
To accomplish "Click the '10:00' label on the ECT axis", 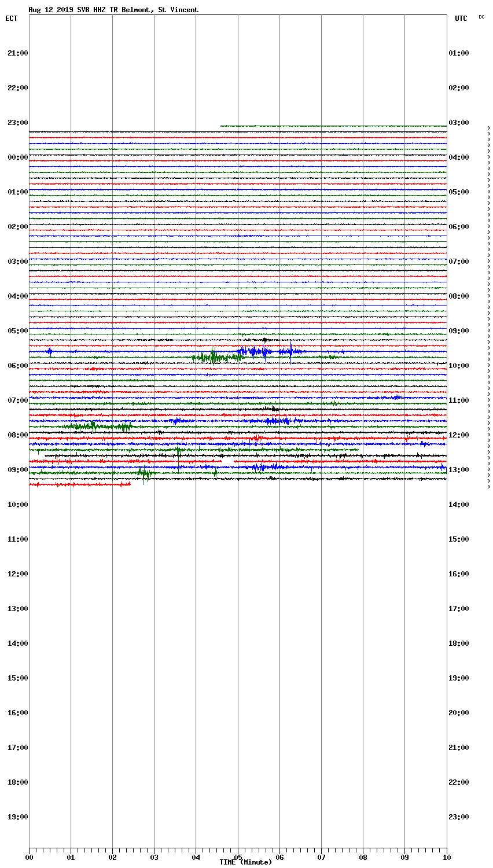I will 18,505.
